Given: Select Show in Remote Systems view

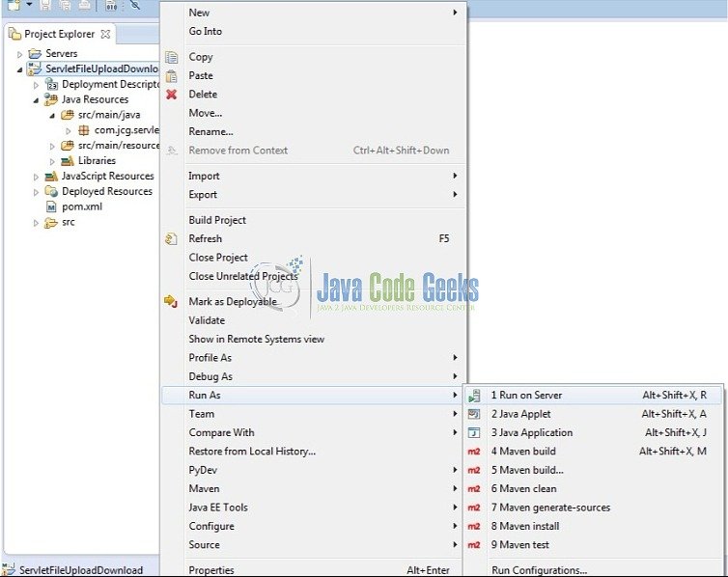Looking at the screenshot, I should click(x=314, y=339).
